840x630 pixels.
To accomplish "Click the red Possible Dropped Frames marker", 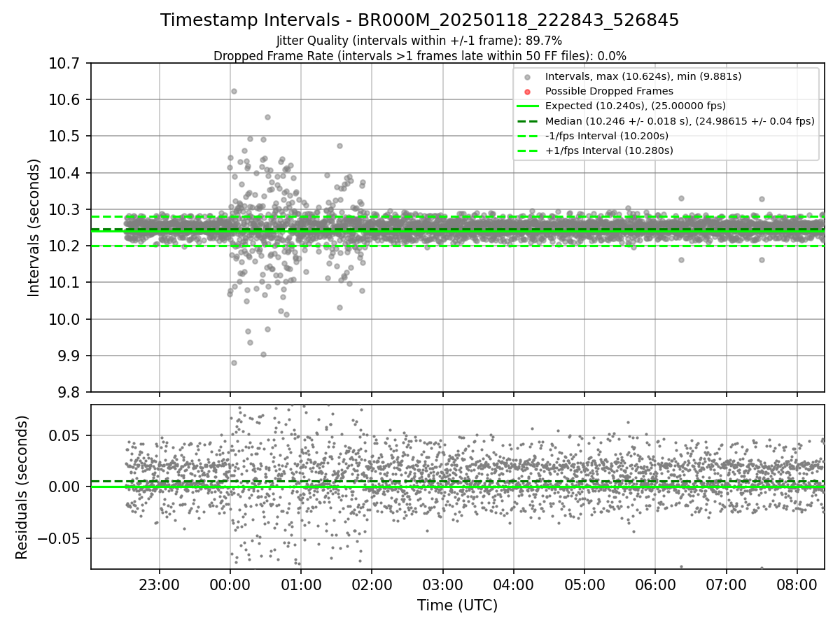I will 528,91.
